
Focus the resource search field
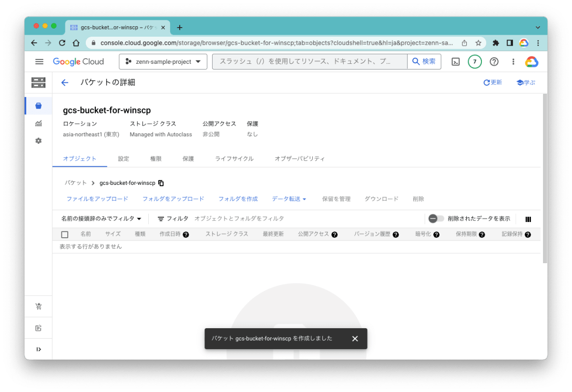pyautogui.click(x=310, y=61)
